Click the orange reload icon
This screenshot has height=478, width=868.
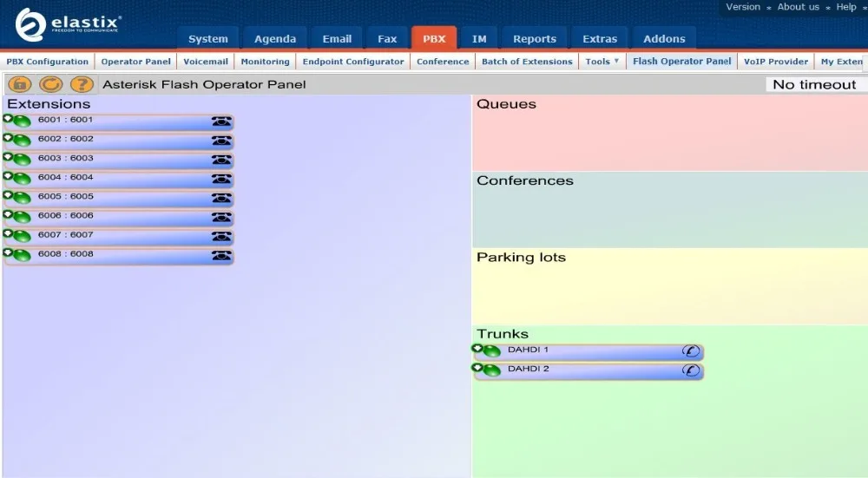51,85
